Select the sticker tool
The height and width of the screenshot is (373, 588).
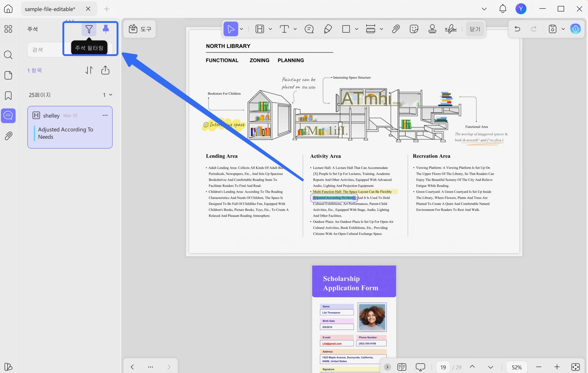[414, 29]
